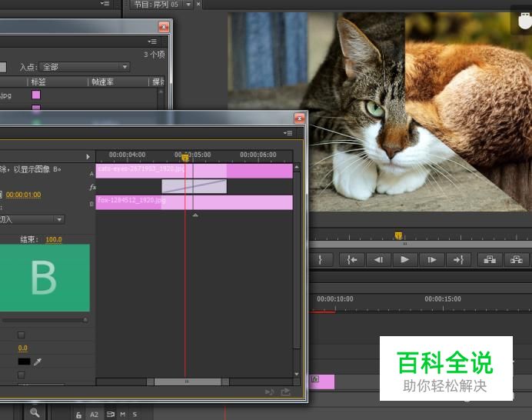532x420 pixels.
Task: Click the Program monitor yellow playhead
Action: 398,235
